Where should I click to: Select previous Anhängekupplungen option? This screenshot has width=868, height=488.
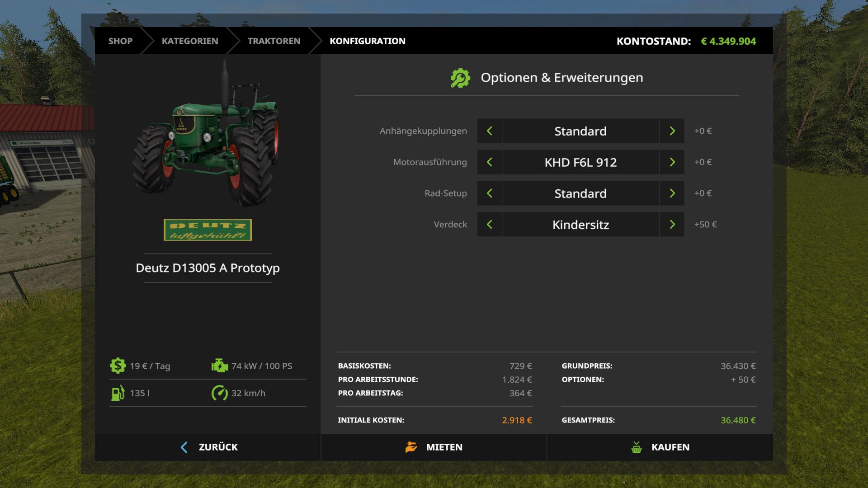490,131
